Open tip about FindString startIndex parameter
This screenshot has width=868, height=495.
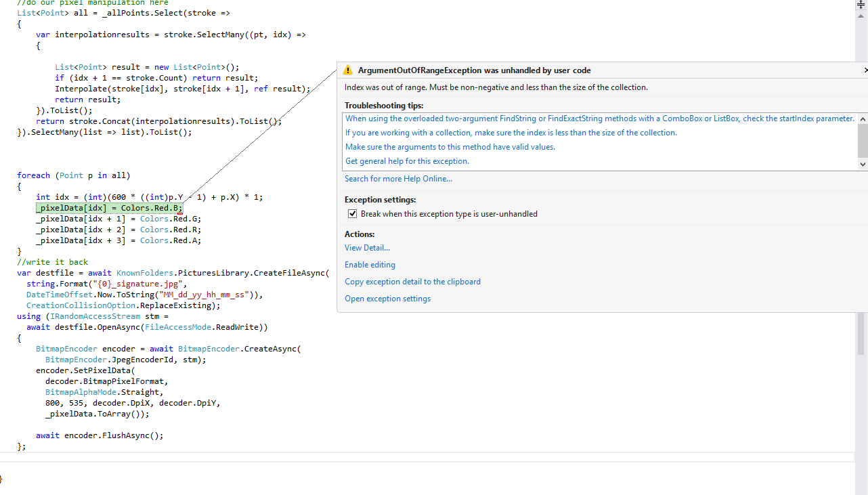[600, 119]
